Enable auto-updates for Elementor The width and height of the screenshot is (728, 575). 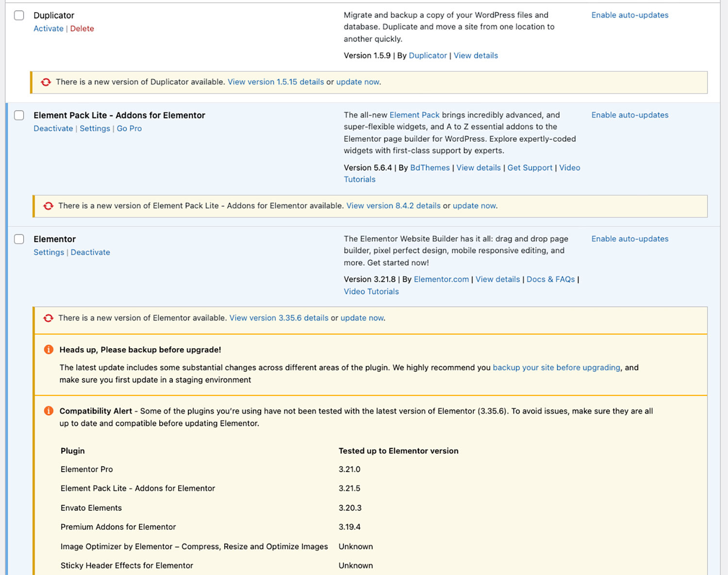pos(629,239)
